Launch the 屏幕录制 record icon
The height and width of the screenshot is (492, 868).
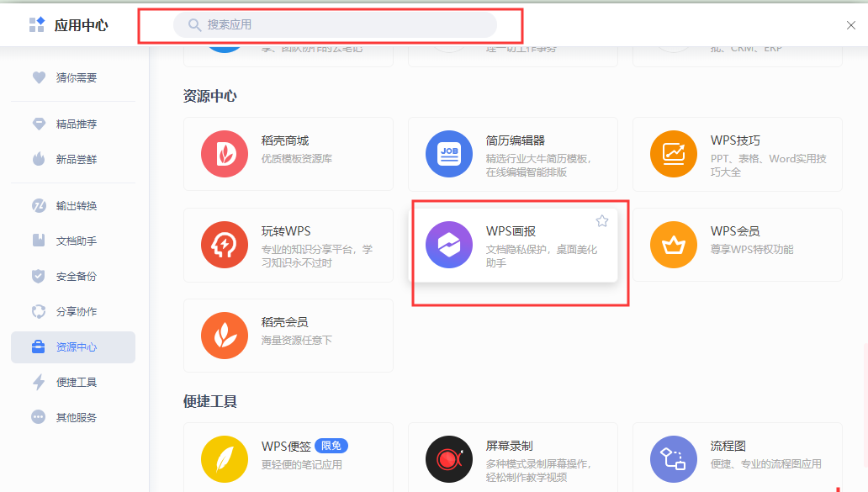tap(449, 459)
